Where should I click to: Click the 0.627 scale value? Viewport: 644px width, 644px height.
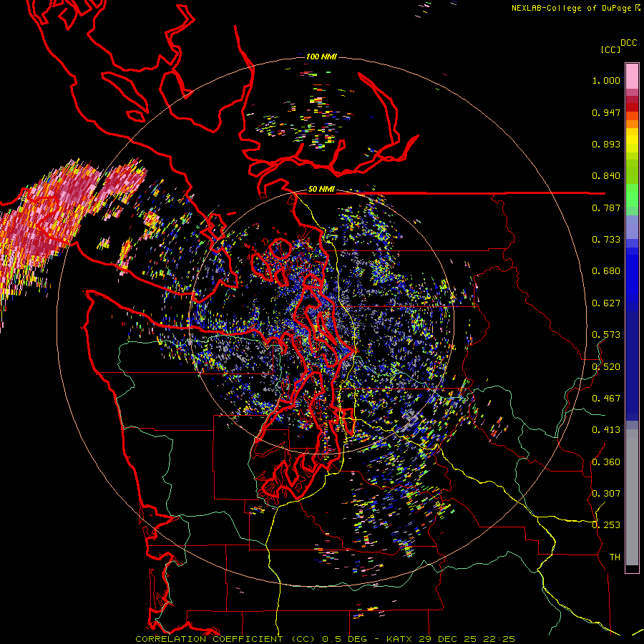(x=606, y=303)
